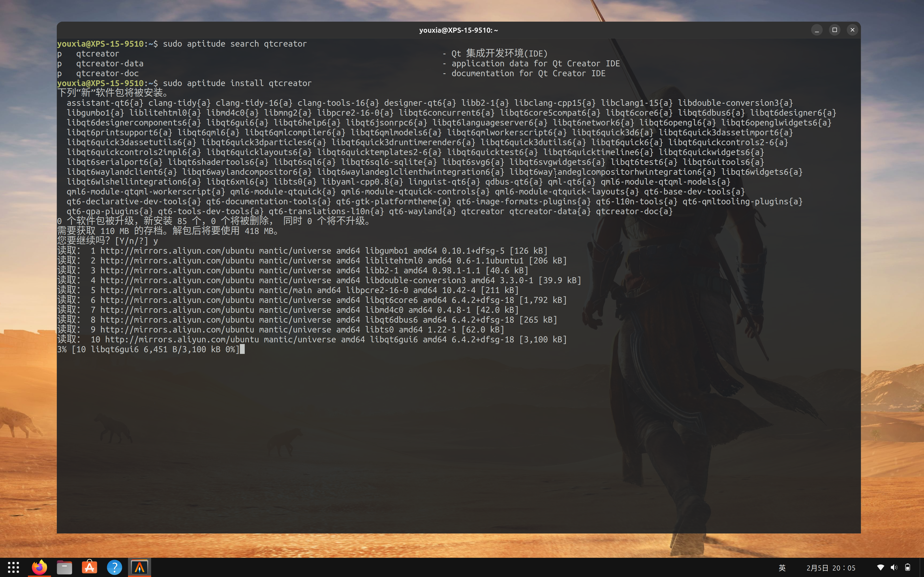Minimize the terminal window
This screenshot has height=577, width=924.
(817, 30)
